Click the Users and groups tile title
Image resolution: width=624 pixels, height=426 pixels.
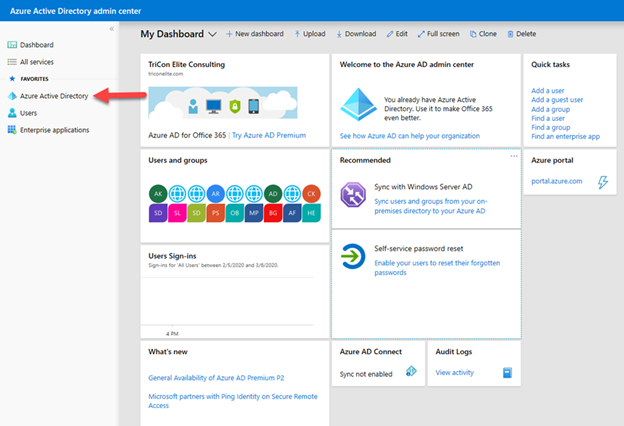pyautogui.click(x=178, y=160)
